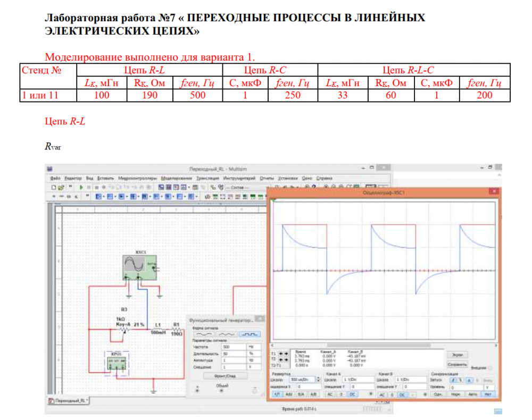Click the Сохранить button on oscilloscope
Screen dimensions: 532x420
point(457,364)
